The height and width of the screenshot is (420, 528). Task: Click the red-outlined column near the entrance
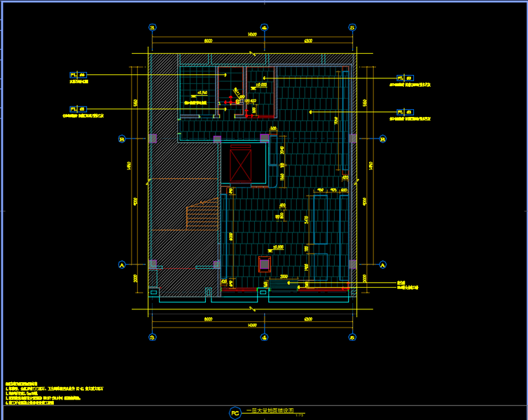click(x=264, y=264)
